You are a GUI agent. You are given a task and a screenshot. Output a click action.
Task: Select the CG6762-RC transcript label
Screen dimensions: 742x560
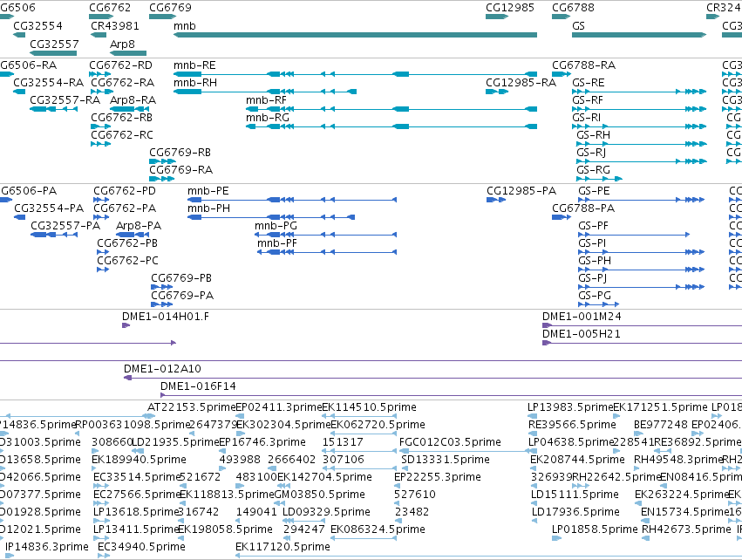tap(122, 135)
